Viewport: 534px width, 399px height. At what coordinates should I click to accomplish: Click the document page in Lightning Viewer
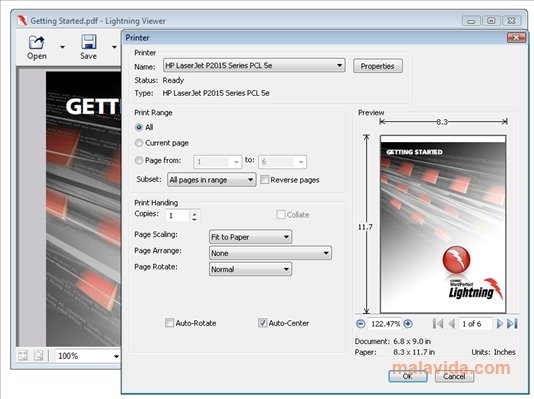[x=83, y=209]
